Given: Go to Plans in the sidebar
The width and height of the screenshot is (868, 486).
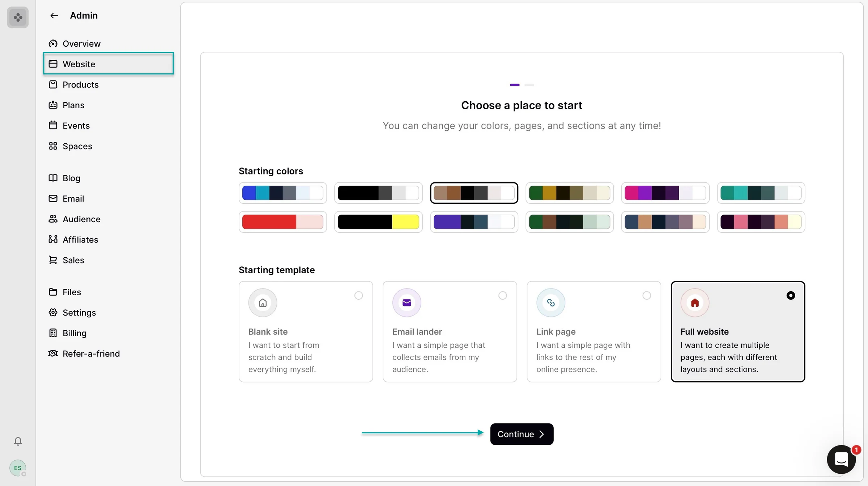Looking at the screenshot, I should pos(109,105).
